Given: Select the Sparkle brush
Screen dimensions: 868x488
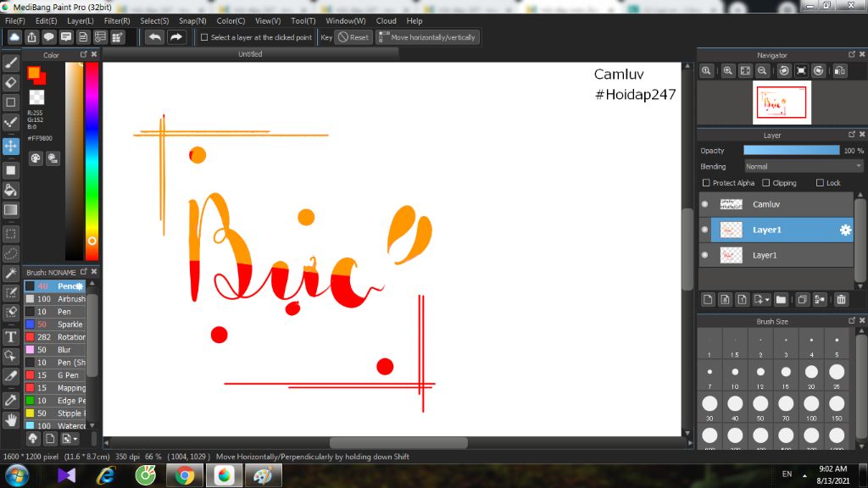Looking at the screenshot, I should coord(55,324).
